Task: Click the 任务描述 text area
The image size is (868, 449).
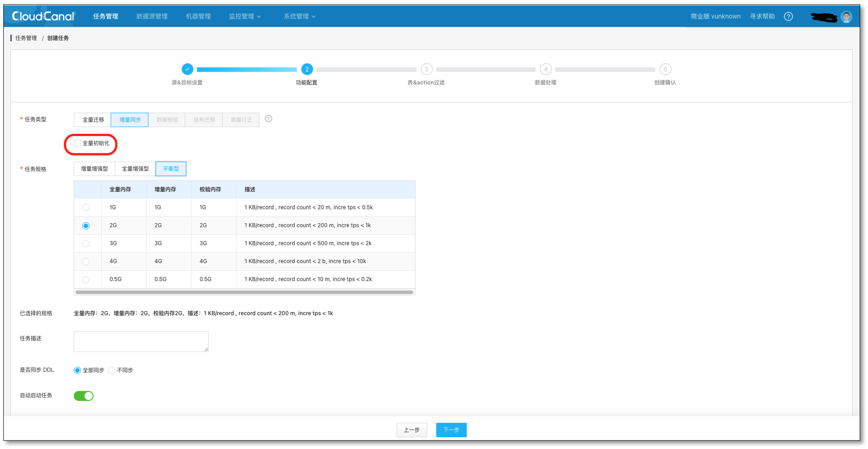Action: [141, 342]
